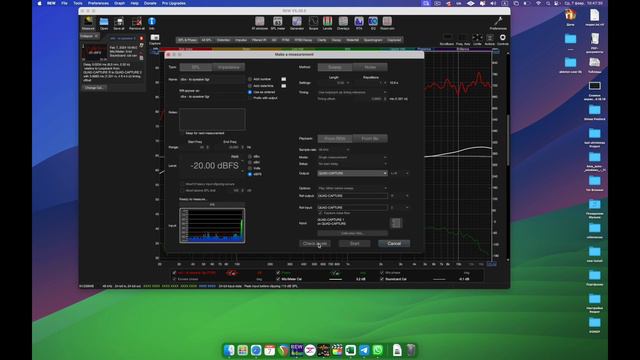Screen dimensions: 640x360
Task: Open the EQ tool
Action: click(373, 23)
